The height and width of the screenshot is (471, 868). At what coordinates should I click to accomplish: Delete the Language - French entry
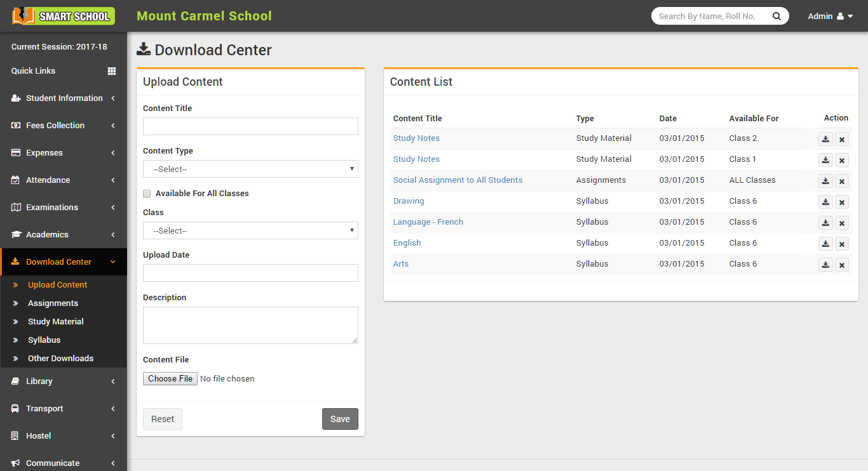842,223
